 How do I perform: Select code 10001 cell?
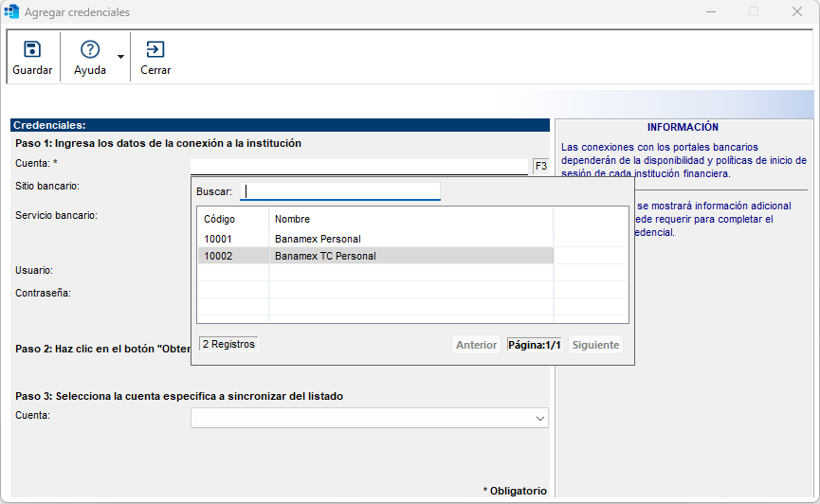219,239
